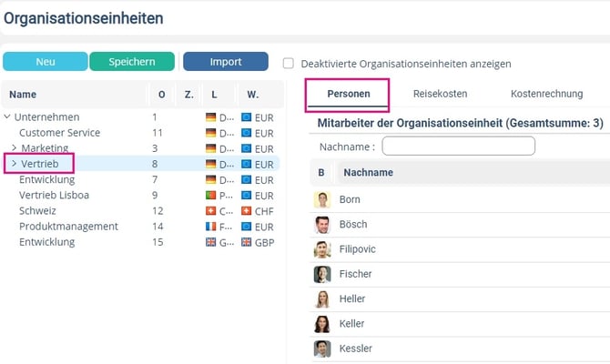The height and width of the screenshot is (364, 610).
Task: Click Fischer's profile avatar
Action: [322, 274]
